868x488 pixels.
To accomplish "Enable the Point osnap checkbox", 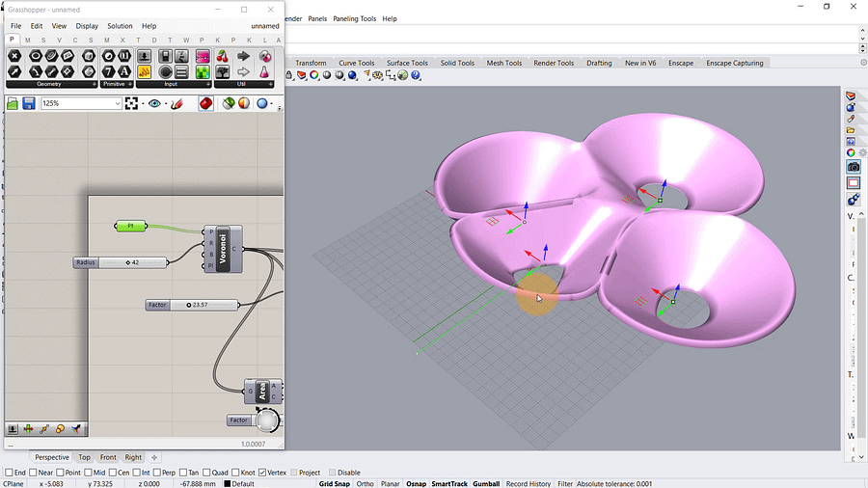I will 60,473.
